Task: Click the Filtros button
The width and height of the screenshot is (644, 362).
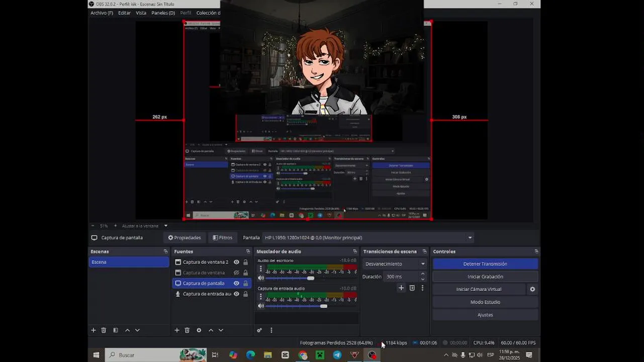Action: [x=223, y=238]
